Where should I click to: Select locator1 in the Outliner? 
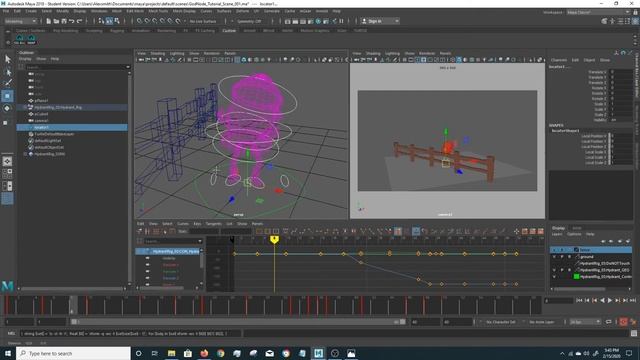72,127
